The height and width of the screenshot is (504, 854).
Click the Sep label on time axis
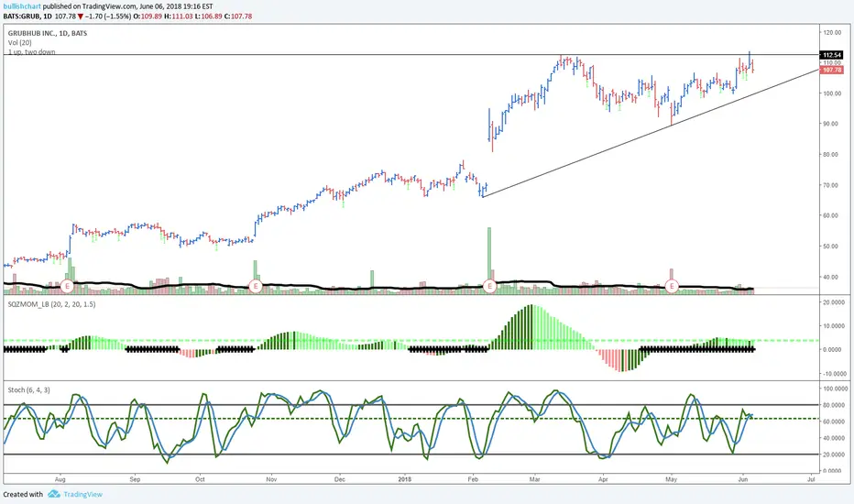click(x=135, y=479)
